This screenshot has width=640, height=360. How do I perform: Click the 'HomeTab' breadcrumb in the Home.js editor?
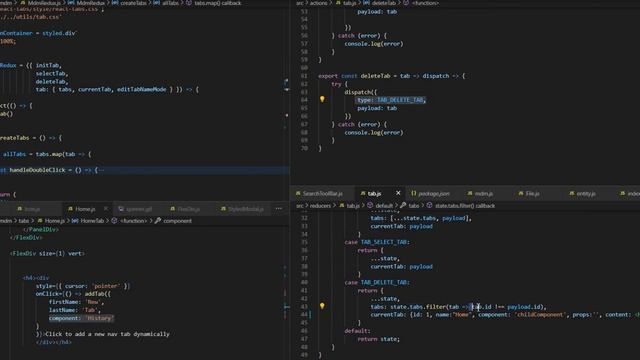pos(92,221)
